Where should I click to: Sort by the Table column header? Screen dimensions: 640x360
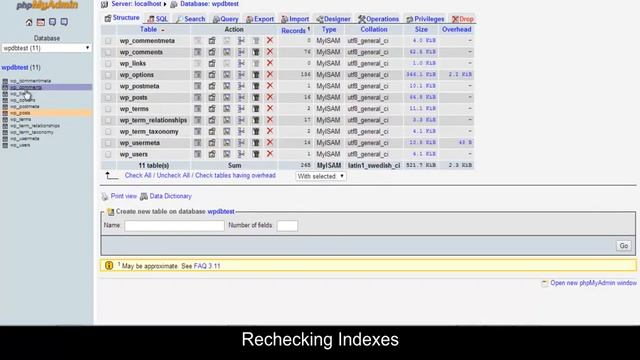point(149,29)
